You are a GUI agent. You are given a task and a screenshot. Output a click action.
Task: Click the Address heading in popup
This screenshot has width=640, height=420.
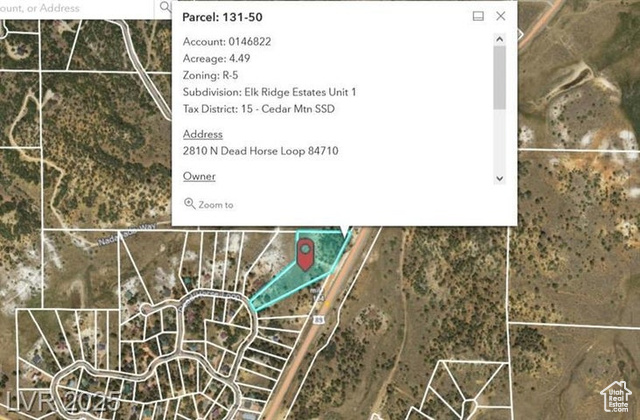coord(203,134)
